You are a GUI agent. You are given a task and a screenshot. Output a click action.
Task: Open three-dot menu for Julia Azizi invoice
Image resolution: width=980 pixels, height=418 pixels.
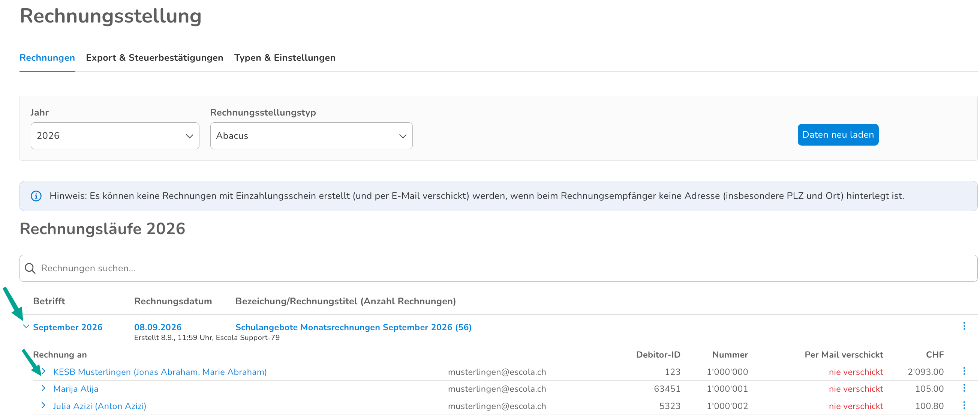[x=964, y=404]
